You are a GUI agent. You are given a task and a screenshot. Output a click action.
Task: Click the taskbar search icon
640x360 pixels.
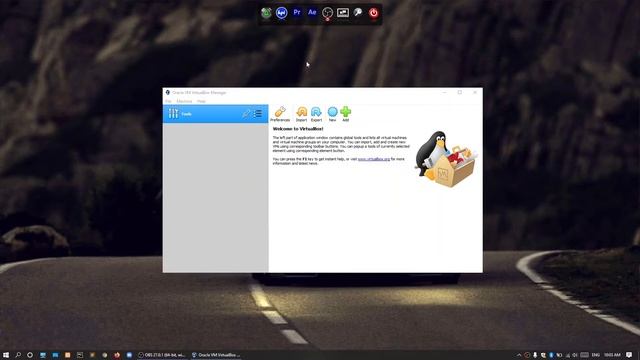[18, 355]
